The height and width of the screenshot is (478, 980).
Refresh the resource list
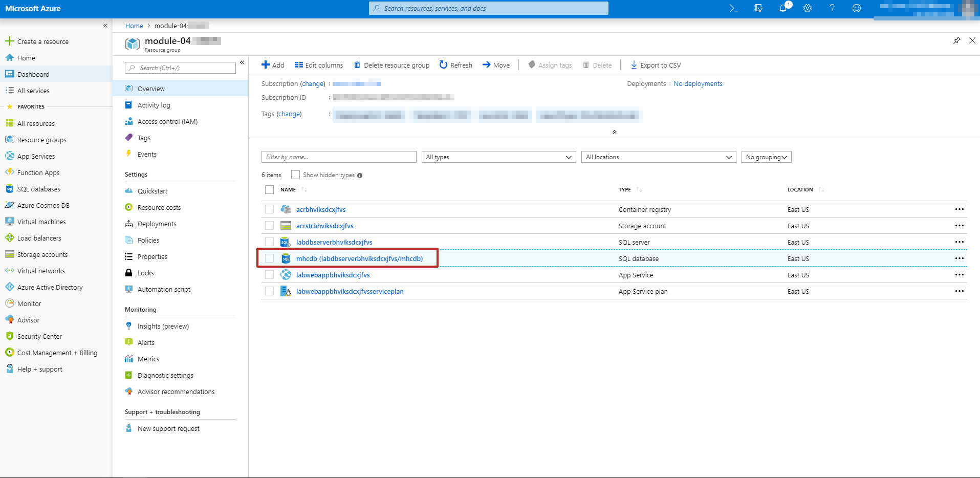pyautogui.click(x=455, y=65)
